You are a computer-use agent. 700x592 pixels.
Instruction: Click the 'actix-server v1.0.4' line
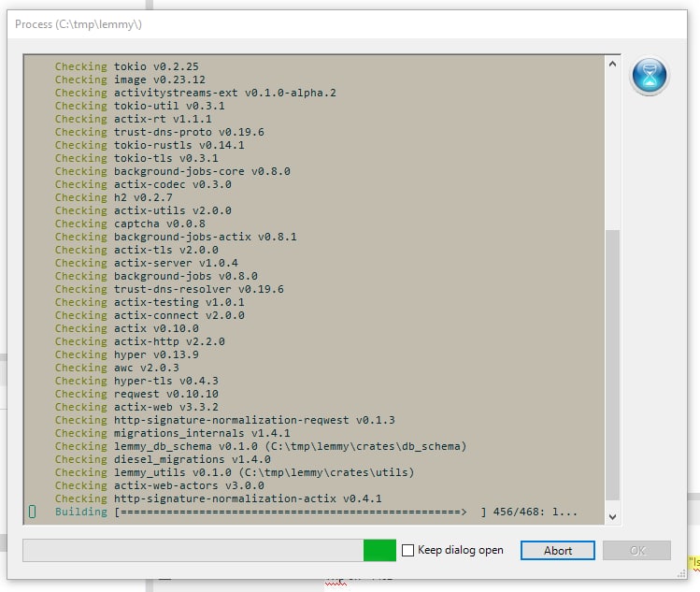(x=147, y=263)
